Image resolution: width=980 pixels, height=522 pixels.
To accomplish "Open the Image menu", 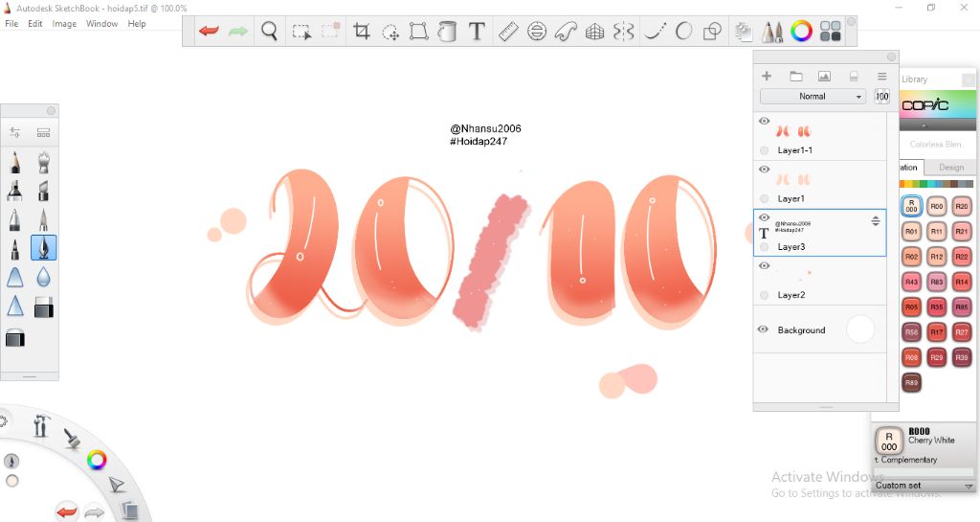I will [64, 24].
